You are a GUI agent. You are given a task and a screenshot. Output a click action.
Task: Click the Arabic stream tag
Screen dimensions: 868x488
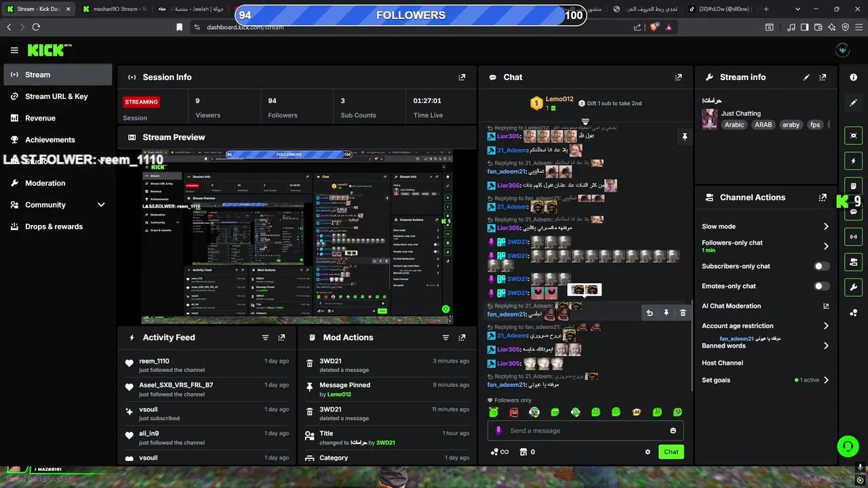click(734, 125)
